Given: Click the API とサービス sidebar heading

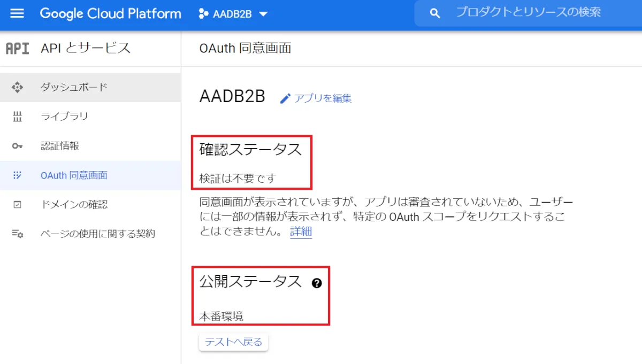Looking at the screenshot, I should [x=86, y=48].
